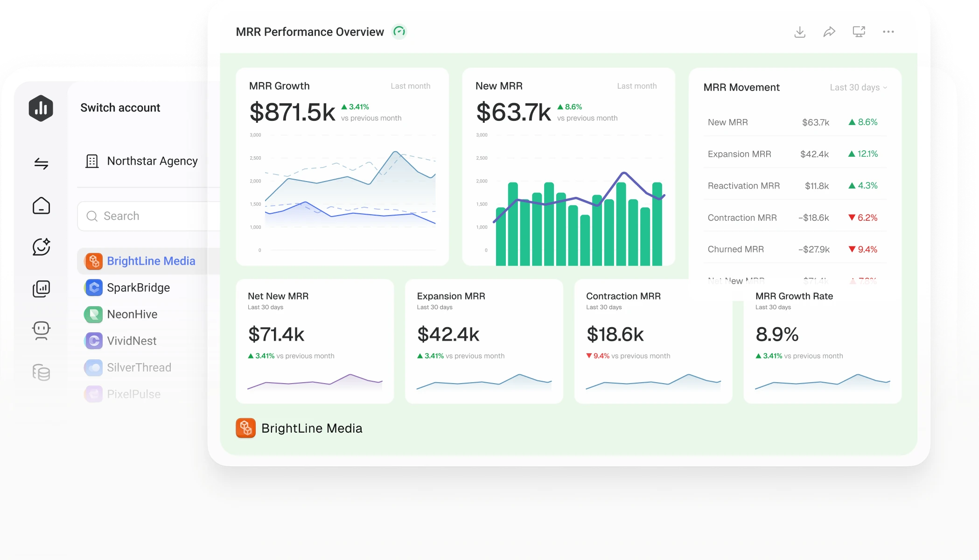
Task: Open the three-dots more options menu
Action: pyautogui.click(x=888, y=32)
